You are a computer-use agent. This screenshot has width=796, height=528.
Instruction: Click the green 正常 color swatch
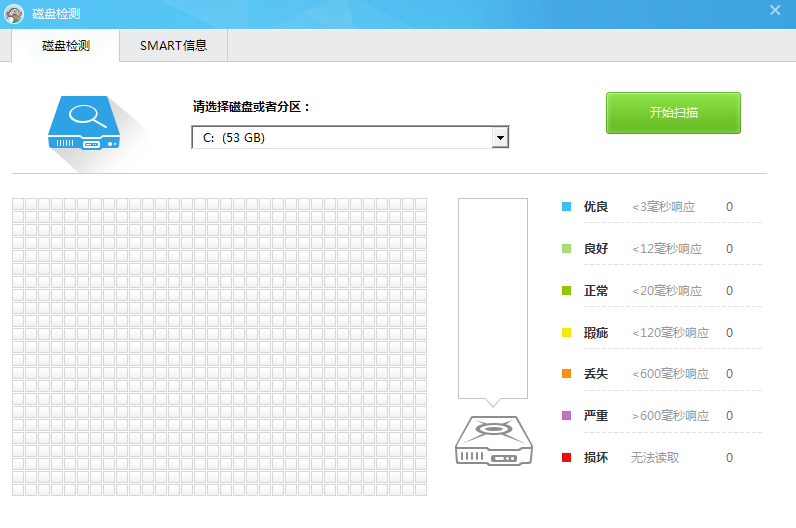pyautogui.click(x=567, y=290)
